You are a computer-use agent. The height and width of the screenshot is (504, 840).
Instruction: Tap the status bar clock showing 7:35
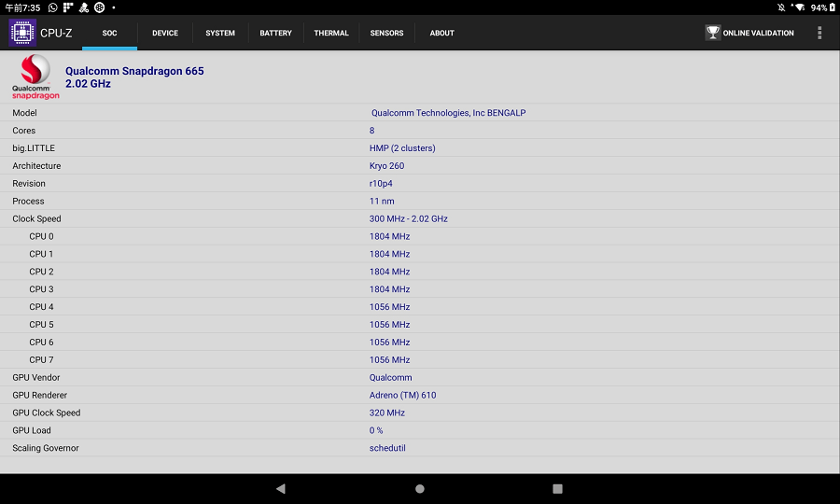[x=22, y=7]
